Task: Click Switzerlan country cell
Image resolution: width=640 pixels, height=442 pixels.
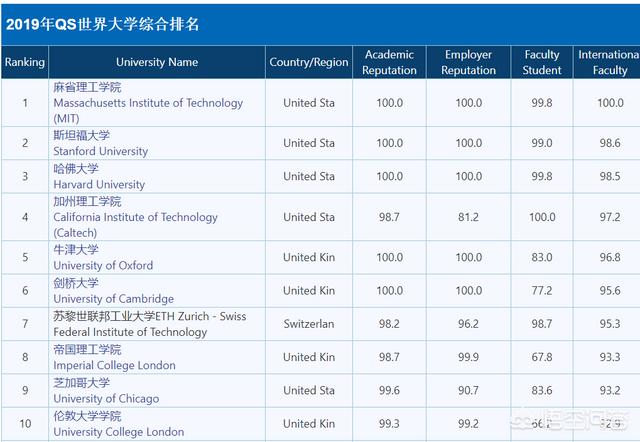Action: pyautogui.click(x=309, y=324)
